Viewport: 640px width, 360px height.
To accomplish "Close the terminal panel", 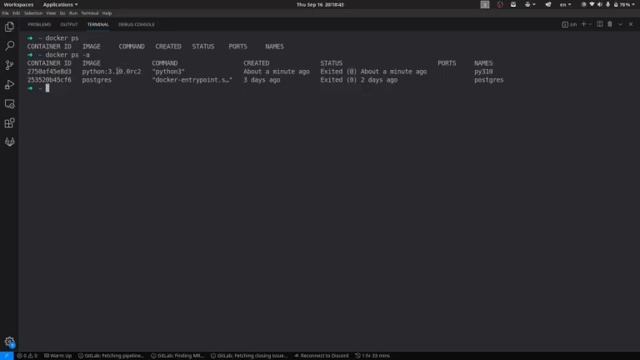I will point(631,24).
